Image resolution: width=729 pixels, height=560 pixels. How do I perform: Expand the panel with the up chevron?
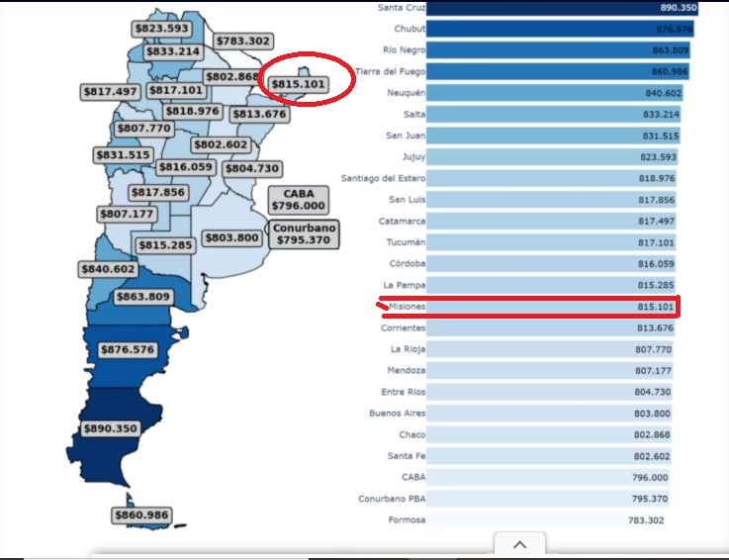[519, 545]
